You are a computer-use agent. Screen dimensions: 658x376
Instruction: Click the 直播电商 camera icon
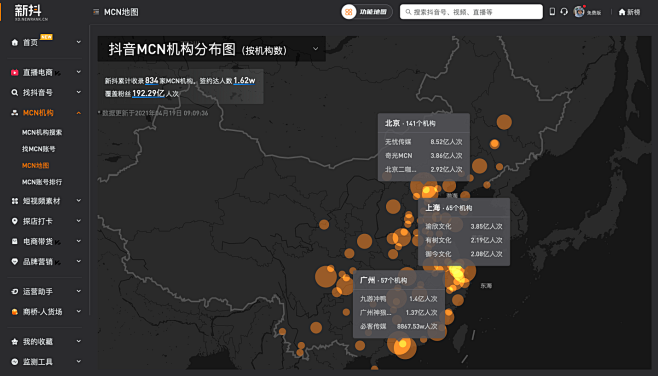click(x=15, y=72)
